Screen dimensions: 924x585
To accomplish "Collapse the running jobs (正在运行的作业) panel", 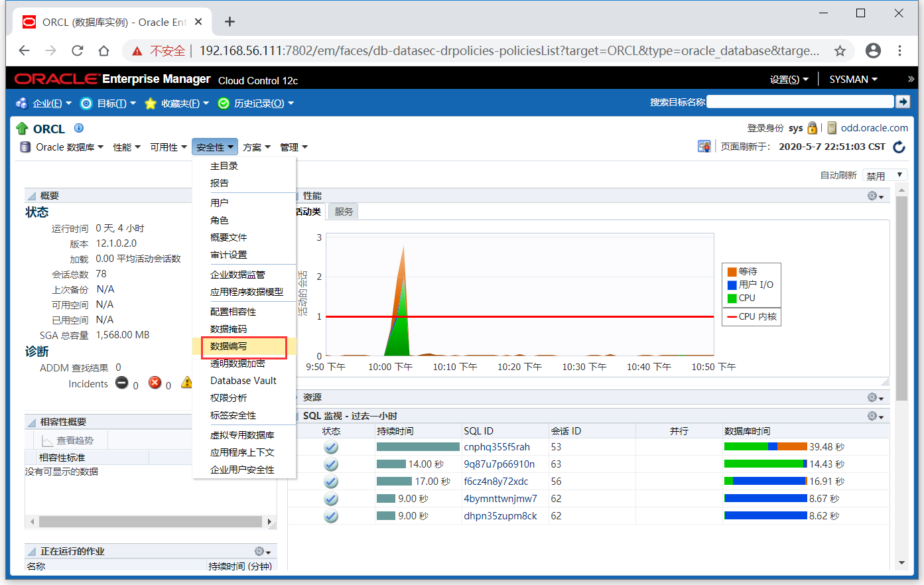I will click(31, 552).
